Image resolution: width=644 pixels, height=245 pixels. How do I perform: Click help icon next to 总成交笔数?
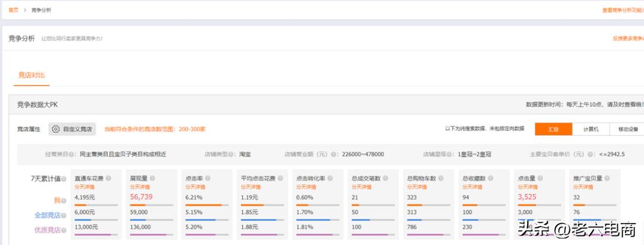click(385, 178)
